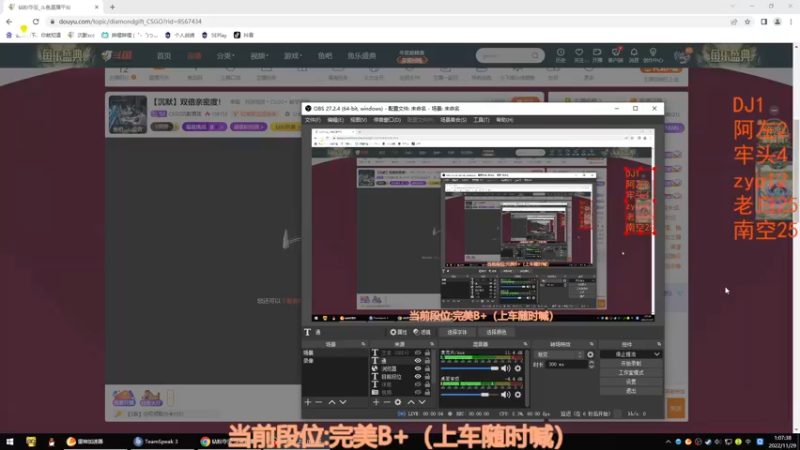Viewport: 800px width, 450px height.
Task: Add a new scene with plus icon
Action: 308,402
